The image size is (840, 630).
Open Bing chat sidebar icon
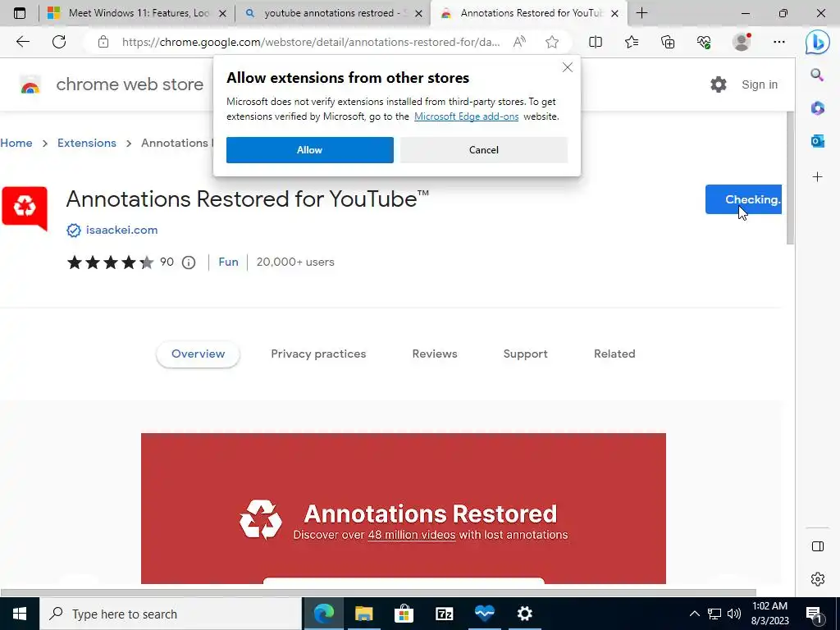[x=818, y=42]
